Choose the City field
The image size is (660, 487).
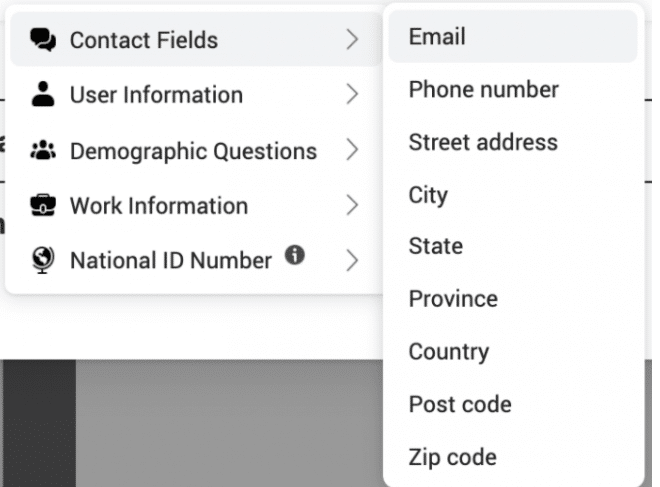(x=513, y=195)
